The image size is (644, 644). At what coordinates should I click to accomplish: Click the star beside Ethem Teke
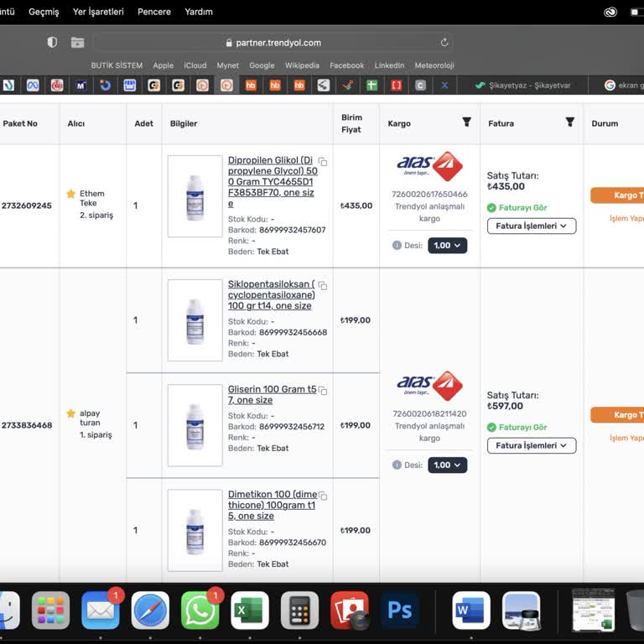pos(71,194)
